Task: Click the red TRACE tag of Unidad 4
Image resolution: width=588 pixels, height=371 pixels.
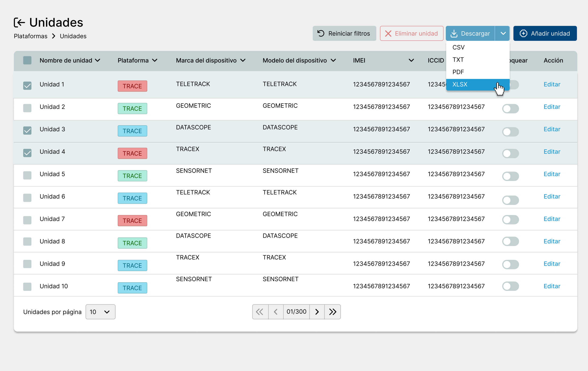Action: pyautogui.click(x=132, y=153)
